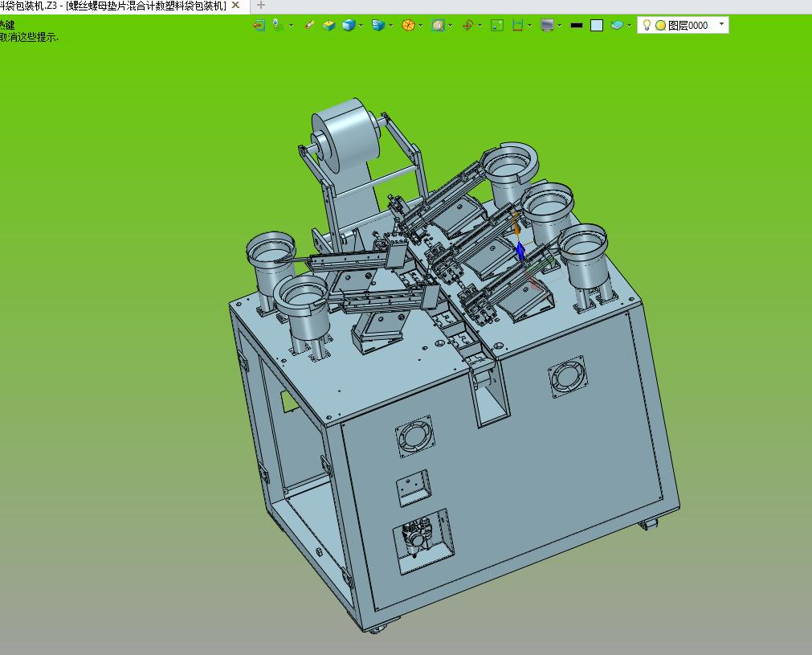Viewport: 812px width, 655px height.
Task: Click the teal layer plane icon
Action: tap(617, 25)
